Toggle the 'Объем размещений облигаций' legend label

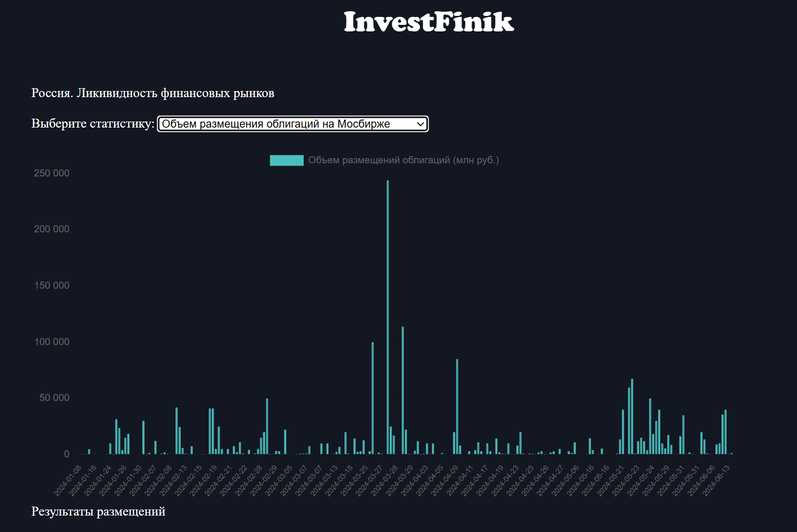coord(403,160)
